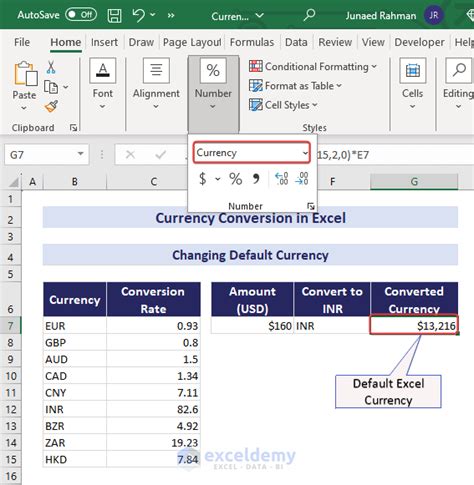Open Conditional Formatting menu
The image size is (474, 485).
coord(313,67)
